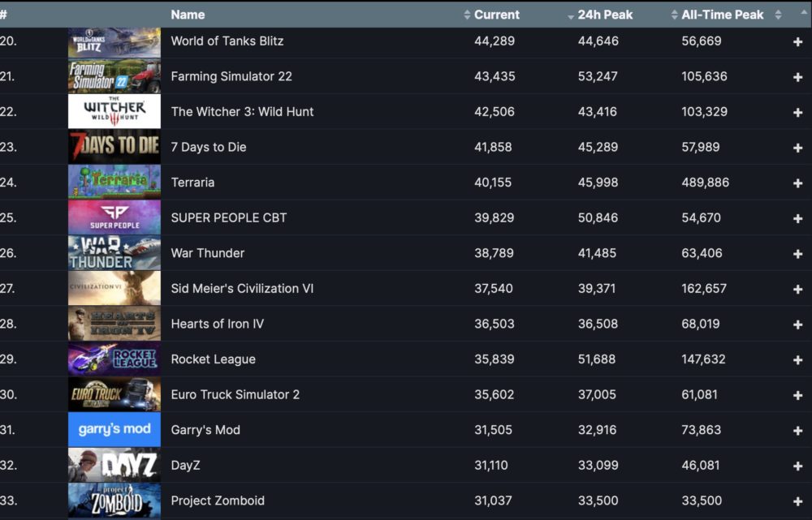This screenshot has height=520, width=812.
Task: Open the SUPER PEOPLE game thumbnail
Action: (x=114, y=217)
